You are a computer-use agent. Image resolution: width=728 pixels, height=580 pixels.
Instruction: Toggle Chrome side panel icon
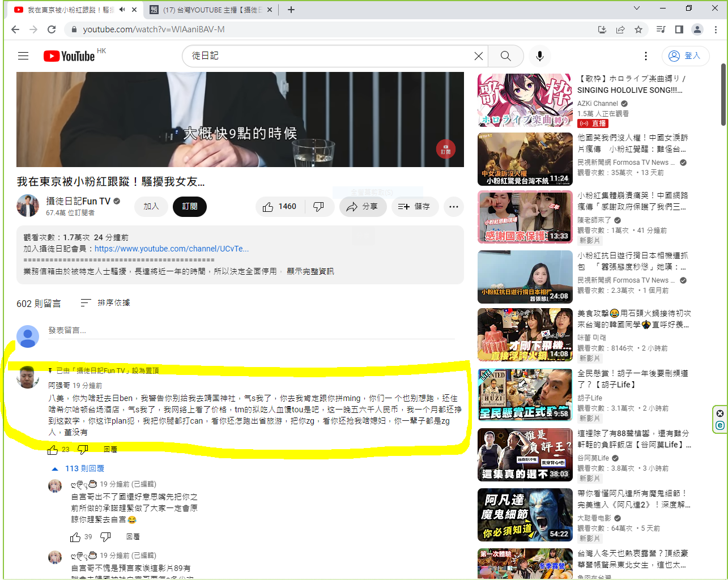pos(679,29)
